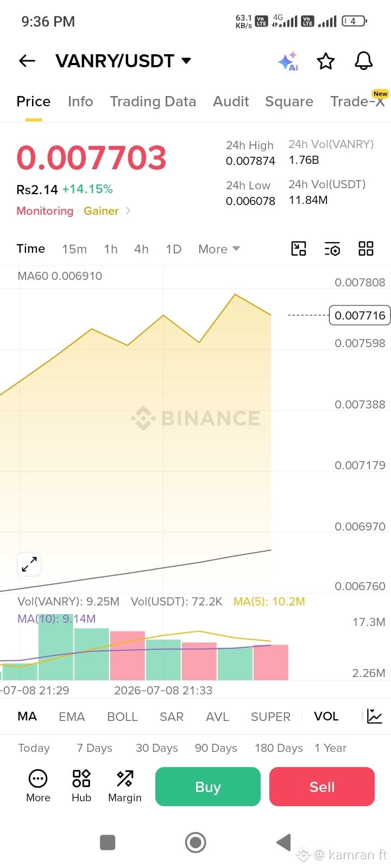Open price alert bell icon
391x868 pixels.
click(364, 61)
